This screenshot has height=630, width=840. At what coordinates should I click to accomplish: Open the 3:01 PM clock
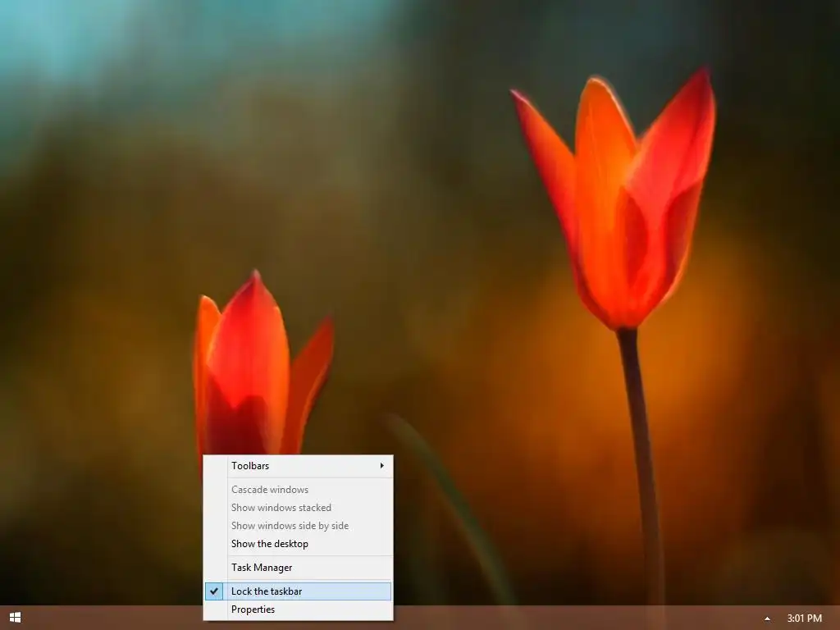[804, 619]
